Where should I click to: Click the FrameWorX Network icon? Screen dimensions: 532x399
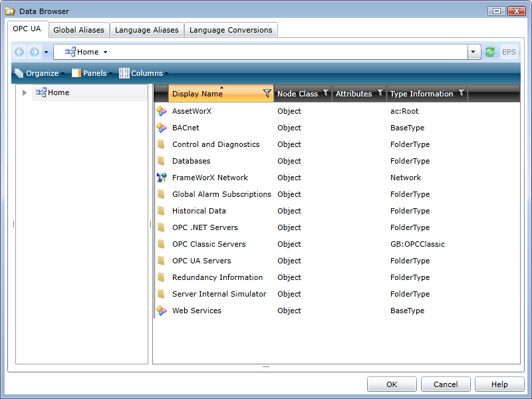(161, 178)
